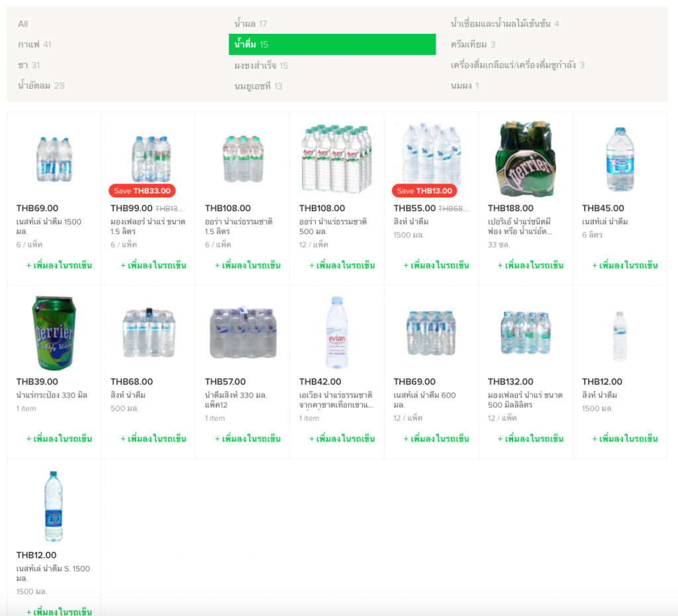This screenshot has width=678, height=616.
Task: View the Nestle 6 litre bottle image
Action: [620, 159]
